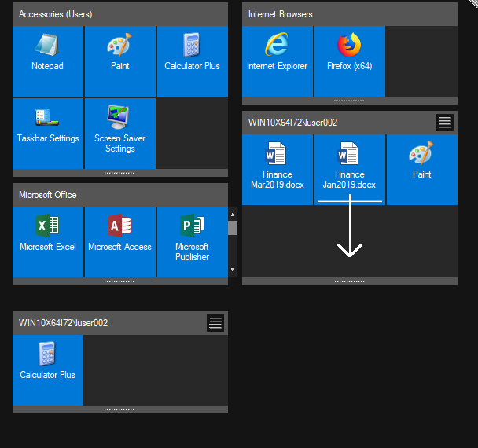This screenshot has width=478, height=448.
Task: Click the scroll down arrow in Microsoft Office panel
Action: point(233,270)
